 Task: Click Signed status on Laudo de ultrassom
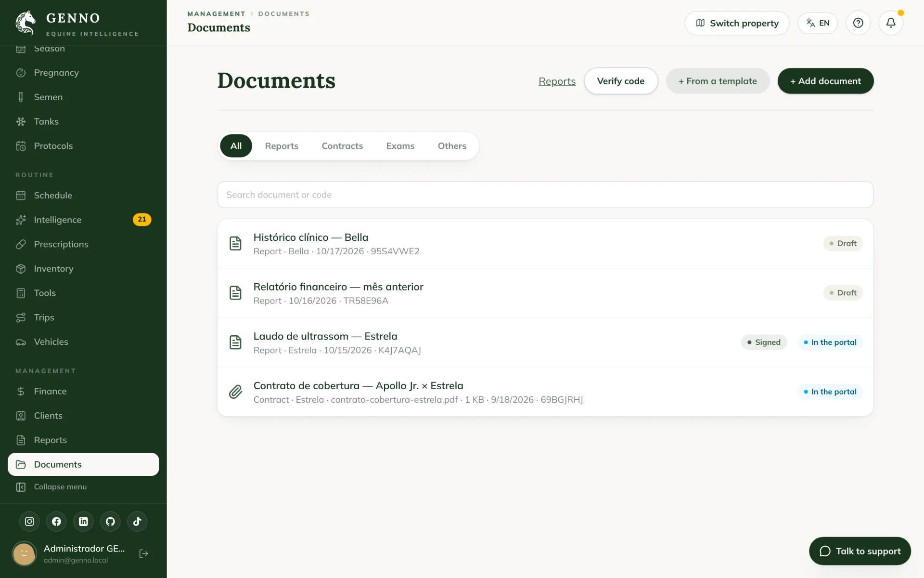[764, 342]
